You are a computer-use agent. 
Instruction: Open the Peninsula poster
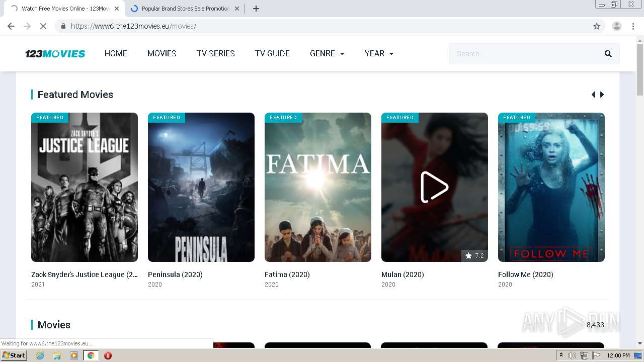coord(201,187)
